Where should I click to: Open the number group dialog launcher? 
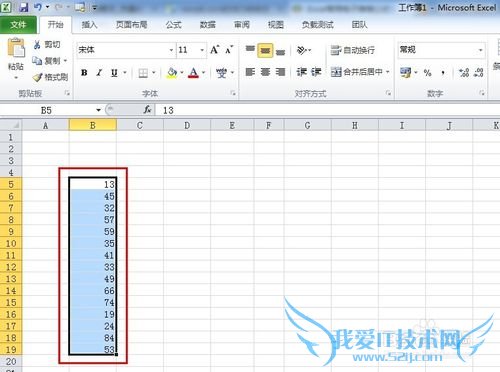(x=482, y=93)
